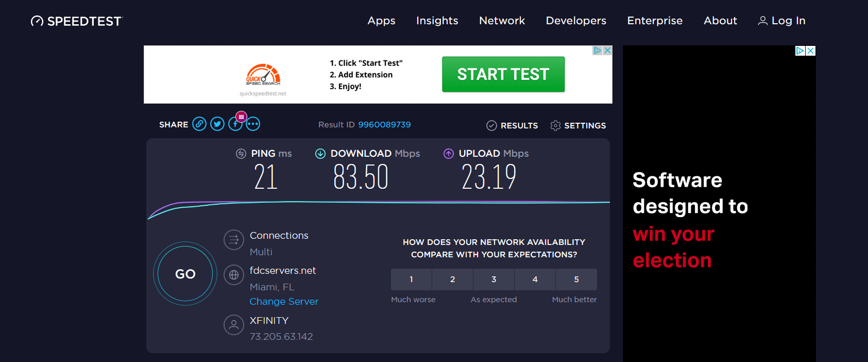Click the user icon beside XFINITY
Image resolution: width=868 pixels, height=362 pixels.
tap(234, 325)
